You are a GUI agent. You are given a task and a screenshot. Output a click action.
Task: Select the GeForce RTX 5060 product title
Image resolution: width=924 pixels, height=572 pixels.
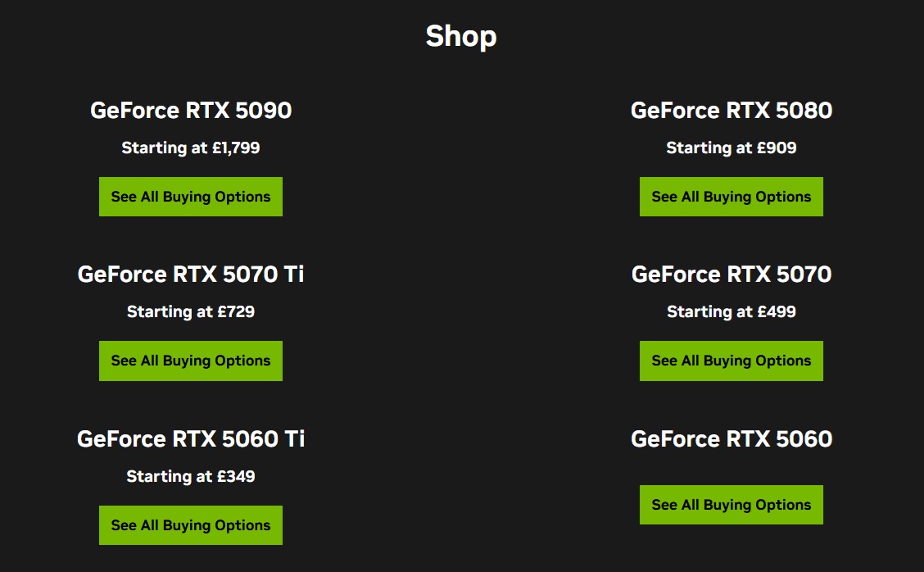coord(731,438)
